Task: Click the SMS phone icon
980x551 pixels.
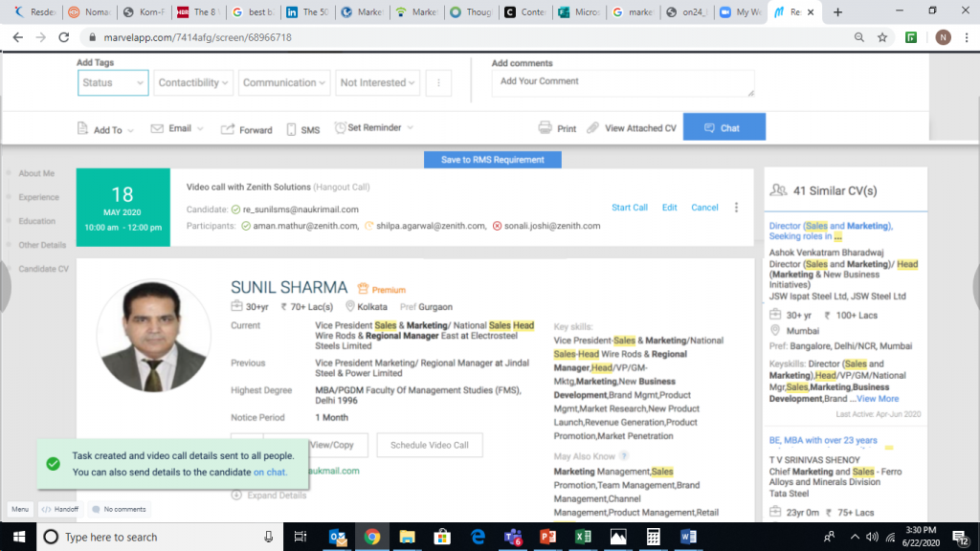Action: click(291, 129)
